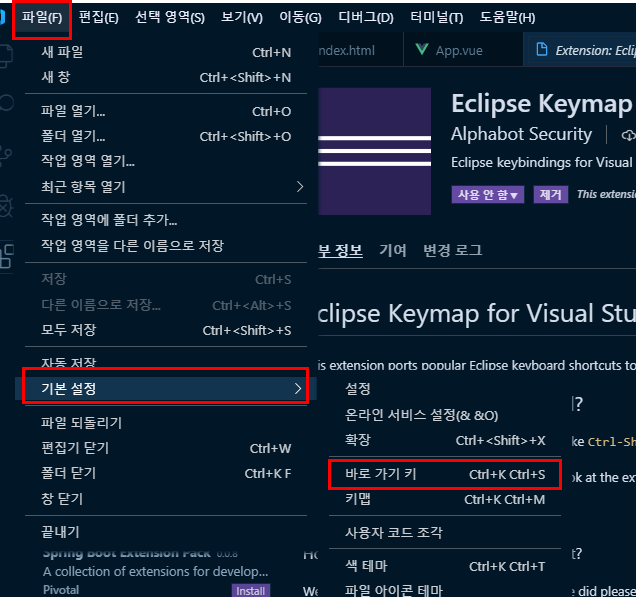Open the 이동(G) menu
Screen dimensions: 636x597
point(300,17)
